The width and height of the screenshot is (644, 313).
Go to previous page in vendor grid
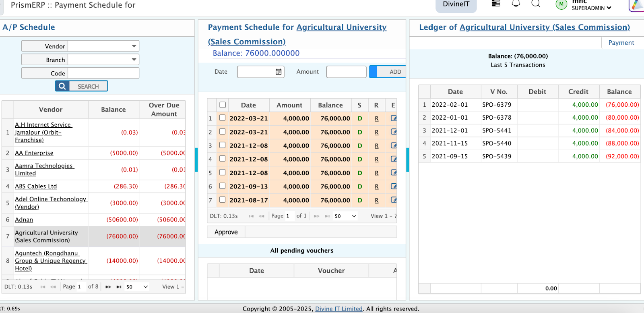click(53, 287)
